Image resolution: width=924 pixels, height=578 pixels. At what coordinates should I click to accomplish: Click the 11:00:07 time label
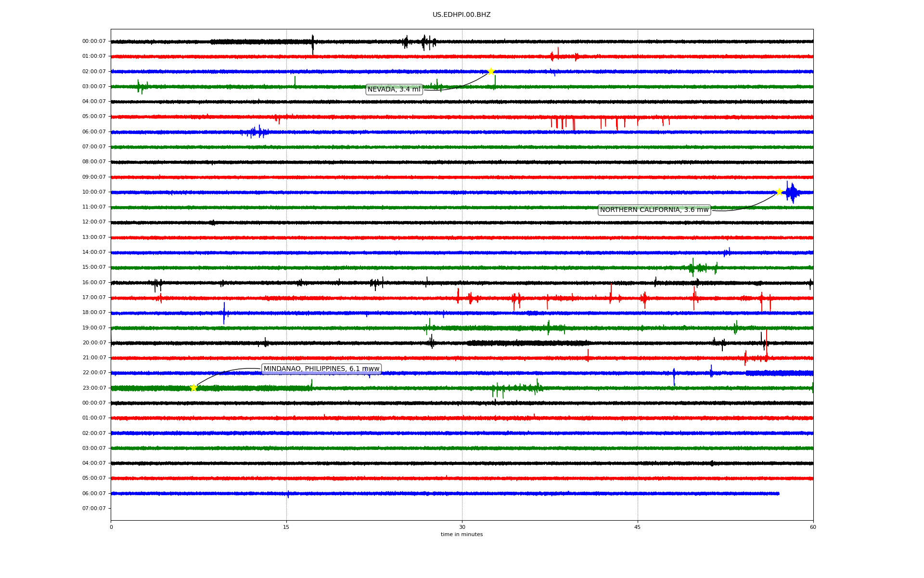(x=94, y=207)
